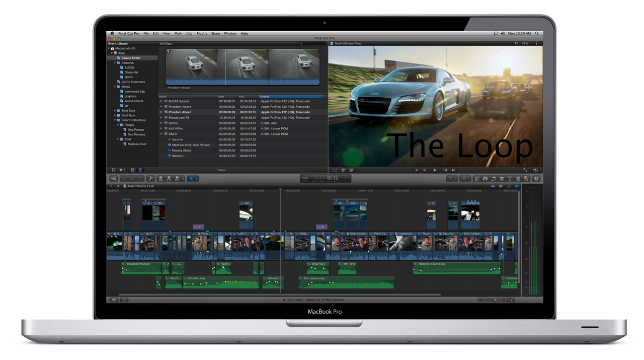Open the Transitions browser
644x360 pixels.
pos(502,179)
